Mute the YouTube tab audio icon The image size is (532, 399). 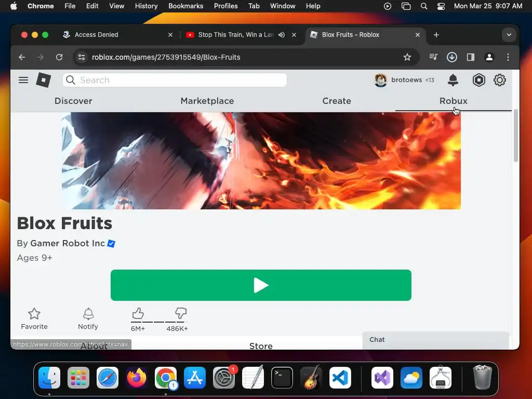click(x=282, y=35)
